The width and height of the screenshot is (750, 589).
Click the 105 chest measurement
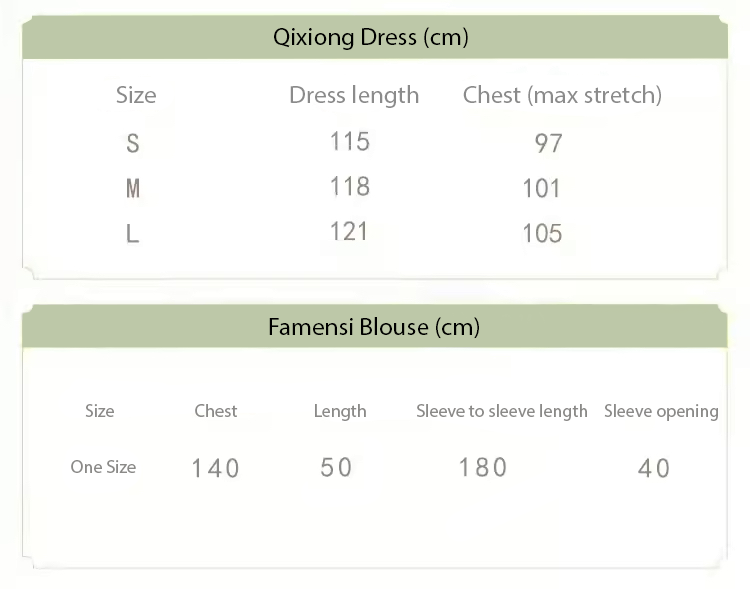(x=542, y=234)
